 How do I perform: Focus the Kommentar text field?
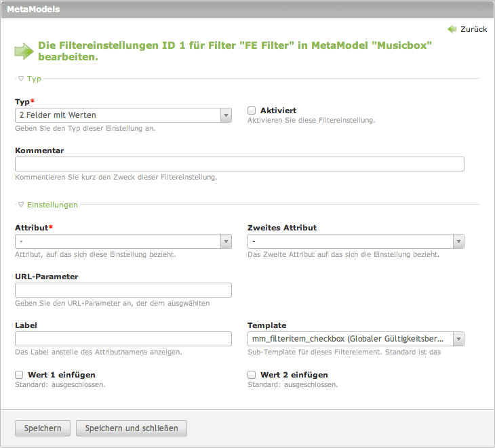pyautogui.click(x=239, y=164)
